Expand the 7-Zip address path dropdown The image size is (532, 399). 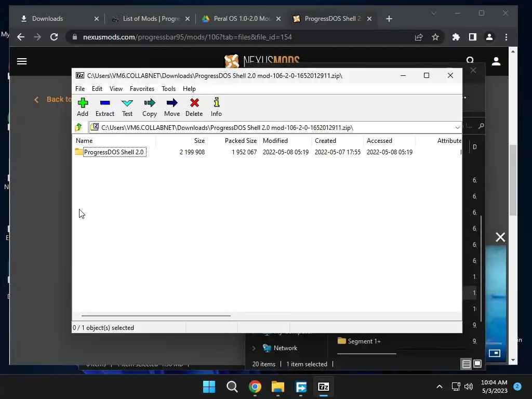click(457, 128)
